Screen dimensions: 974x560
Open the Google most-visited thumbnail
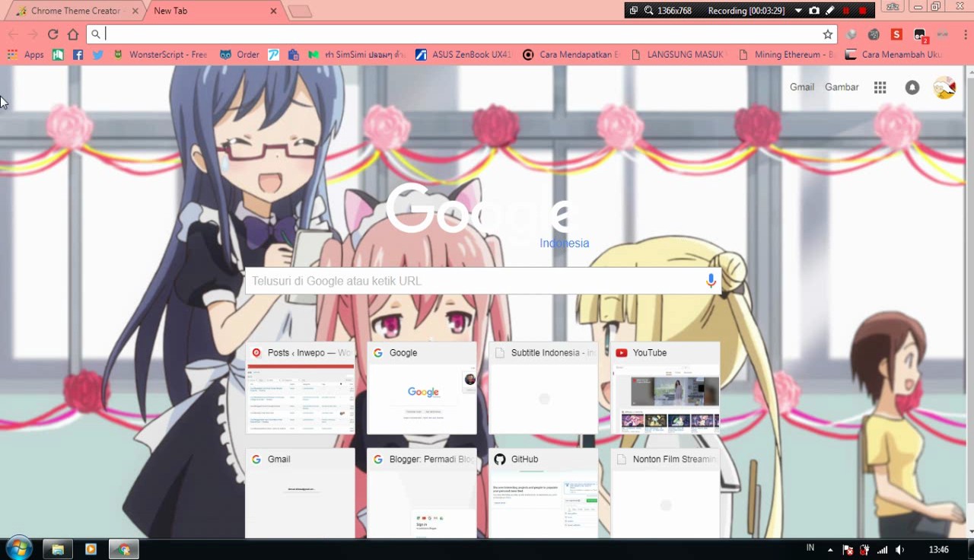point(422,388)
